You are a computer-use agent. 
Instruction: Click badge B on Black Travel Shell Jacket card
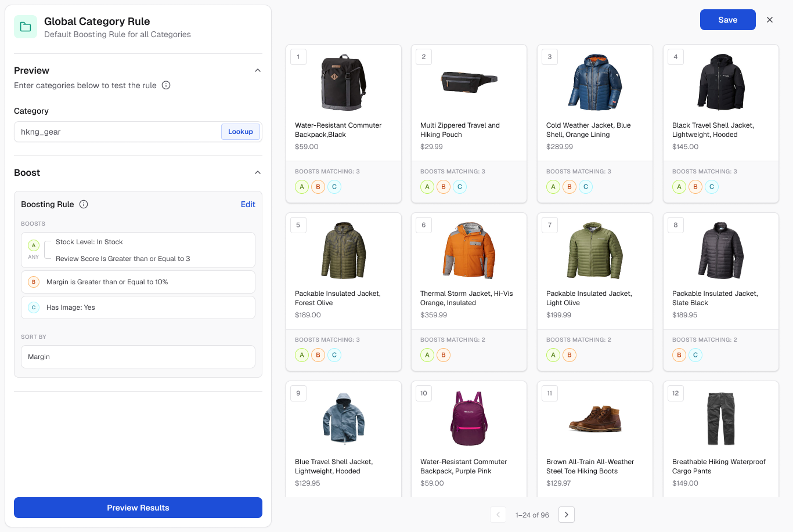(695, 187)
